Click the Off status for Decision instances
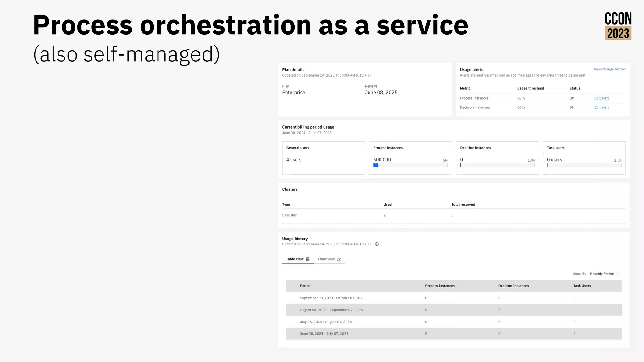Image resolution: width=644 pixels, height=362 pixels. click(x=572, y=107)
